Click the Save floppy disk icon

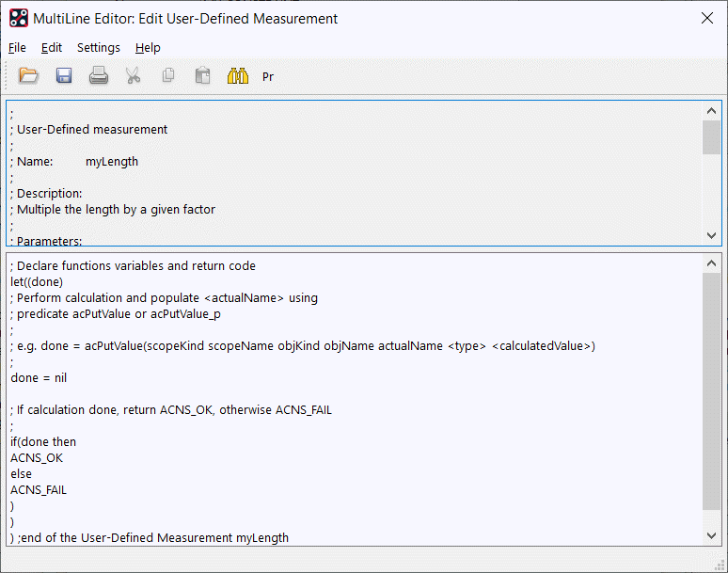pyautogui.click(x=64, y=75)
